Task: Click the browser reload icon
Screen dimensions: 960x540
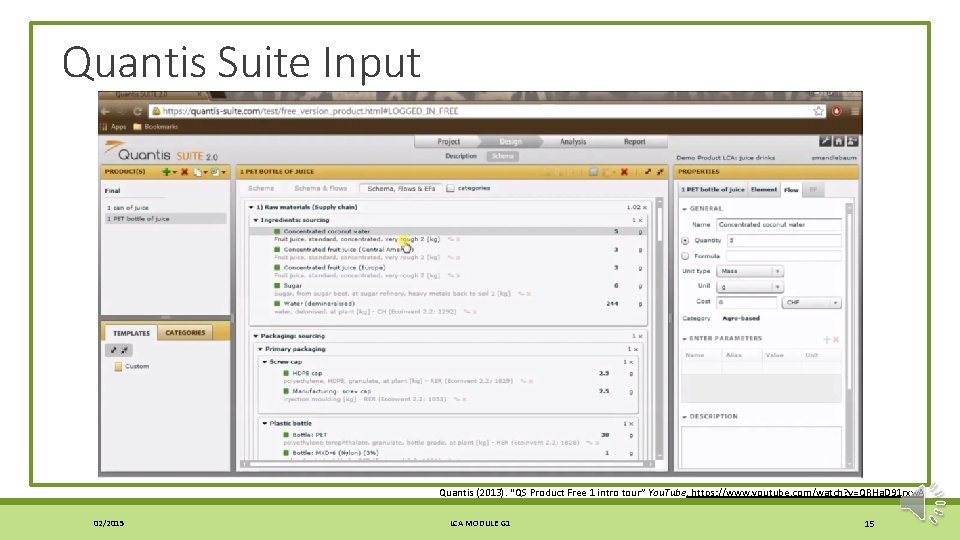Action: tap(137, 111)
